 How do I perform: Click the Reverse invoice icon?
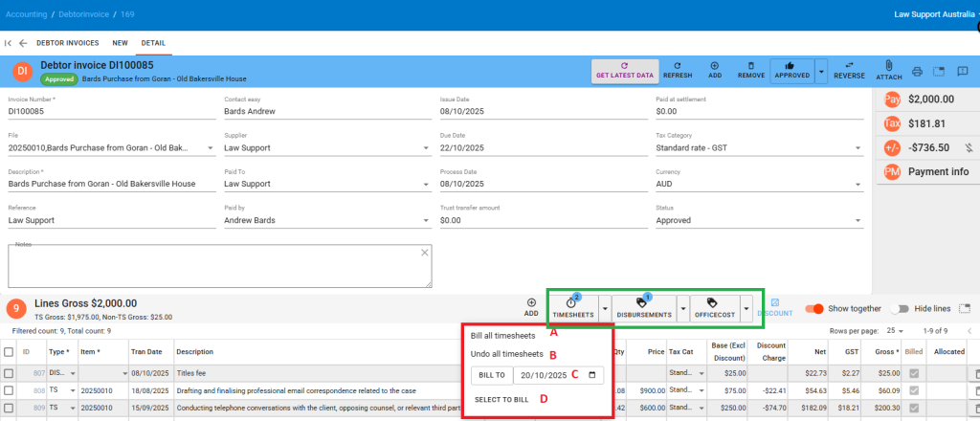point(849,66)
